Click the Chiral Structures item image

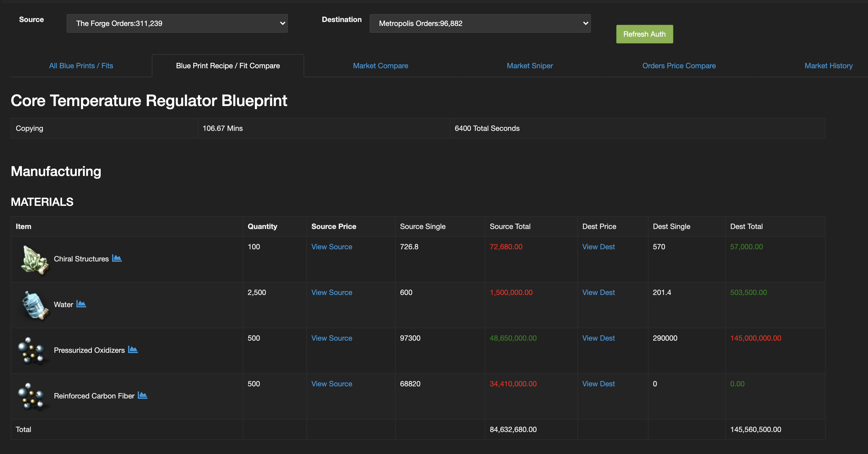[35, 260]
